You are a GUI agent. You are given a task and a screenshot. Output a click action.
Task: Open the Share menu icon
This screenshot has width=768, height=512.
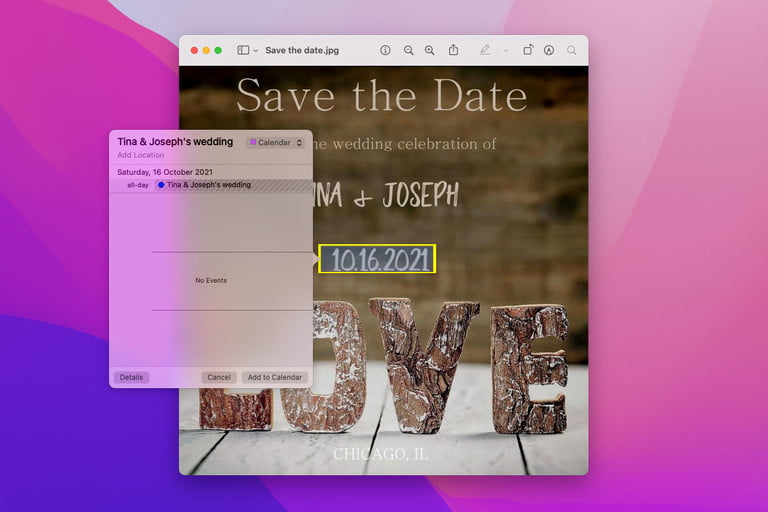coord(454,49)
